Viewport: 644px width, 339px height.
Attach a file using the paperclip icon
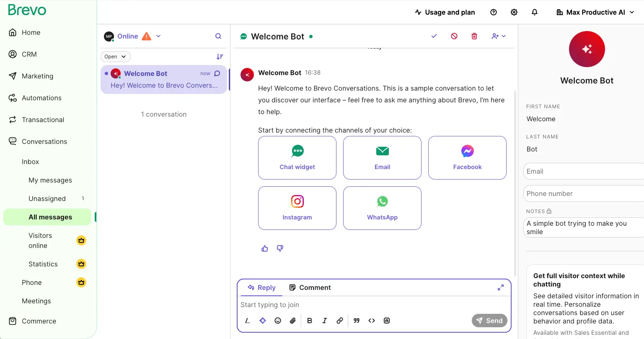[292, 320]
